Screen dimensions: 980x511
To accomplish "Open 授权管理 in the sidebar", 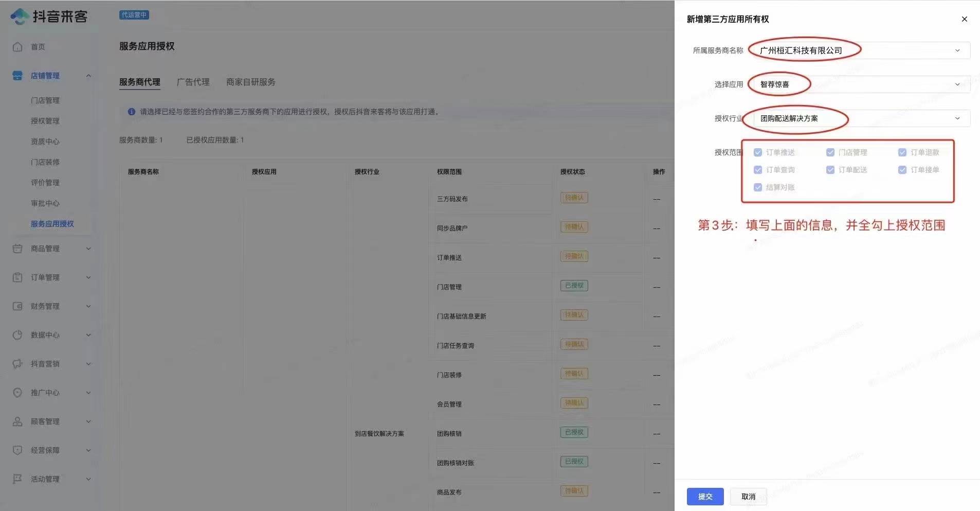I will point(45,121).
